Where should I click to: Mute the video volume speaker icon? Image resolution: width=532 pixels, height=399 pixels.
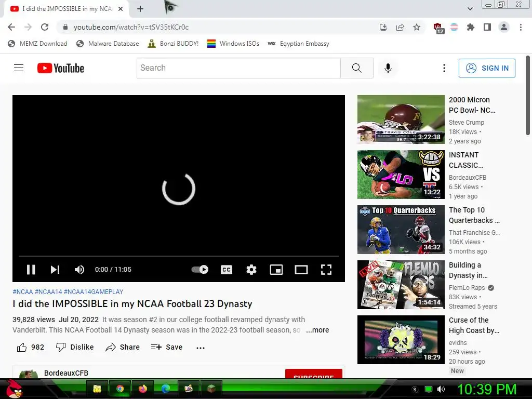coord(79,270)
